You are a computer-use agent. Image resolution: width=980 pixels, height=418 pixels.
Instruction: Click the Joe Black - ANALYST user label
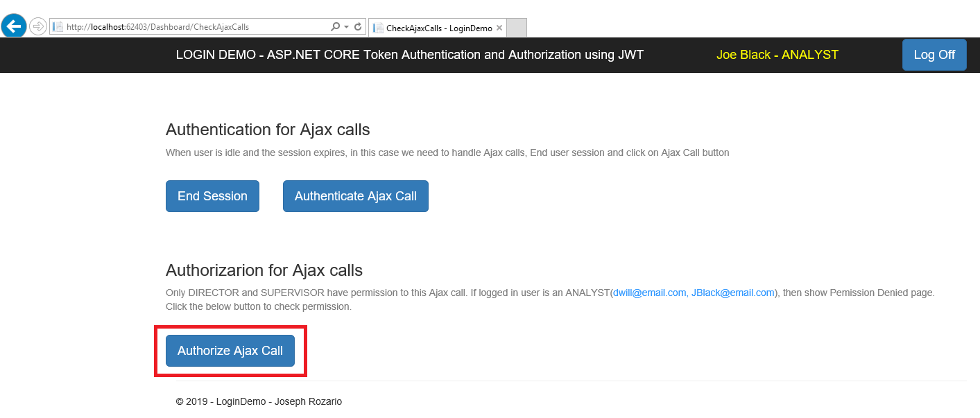(777, 55)
